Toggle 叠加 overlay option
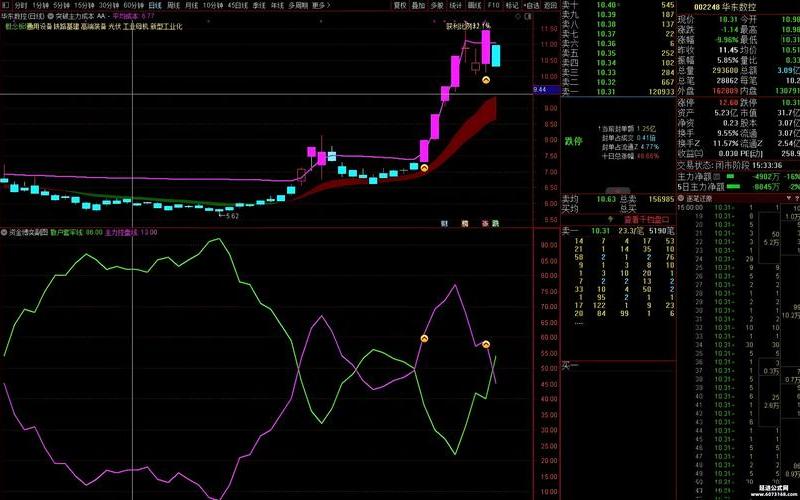 (418, 5)
